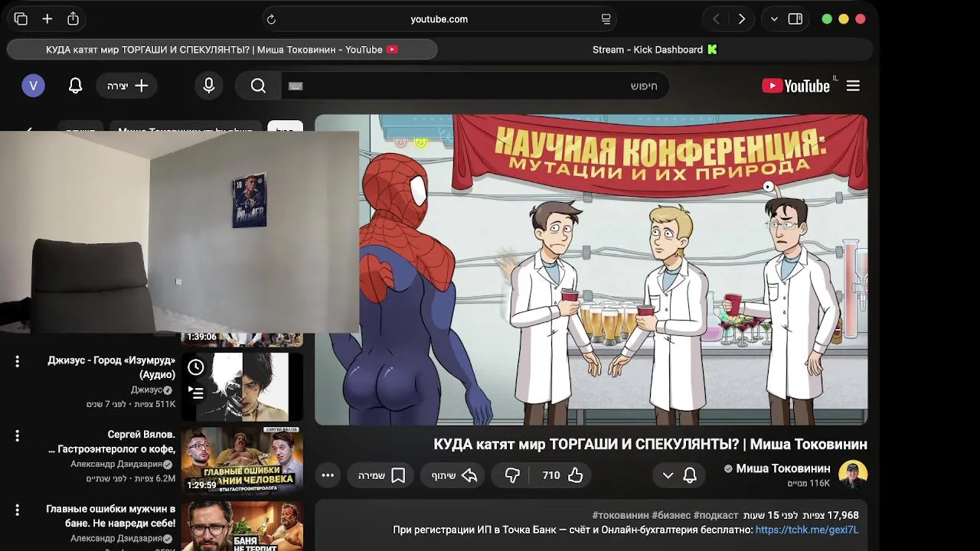Viewport: 980px width, 551px height.
Task: Open the tchk.me link in description
Action: tap(807, 530)
